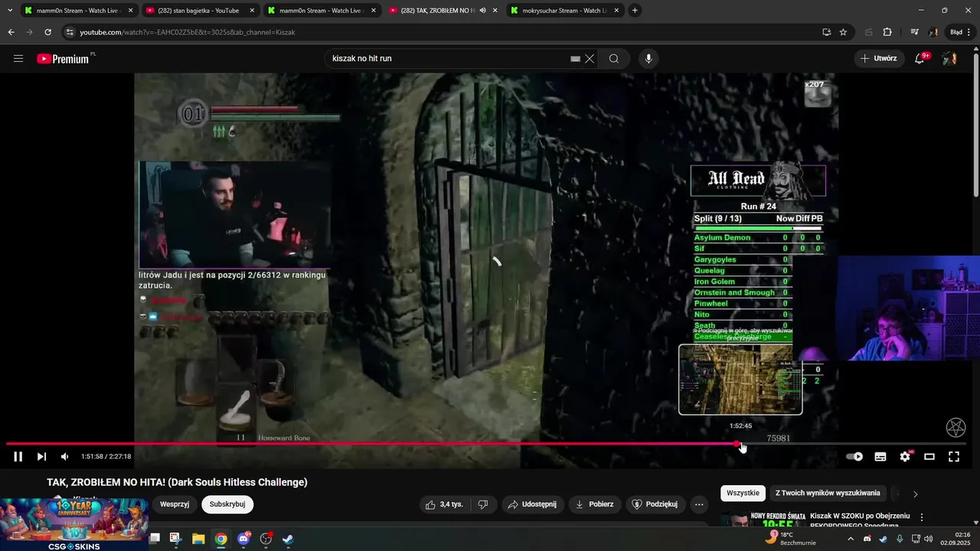980x551 pixels.
Task: Install app icon in address bar
Action: click(826, 32)
